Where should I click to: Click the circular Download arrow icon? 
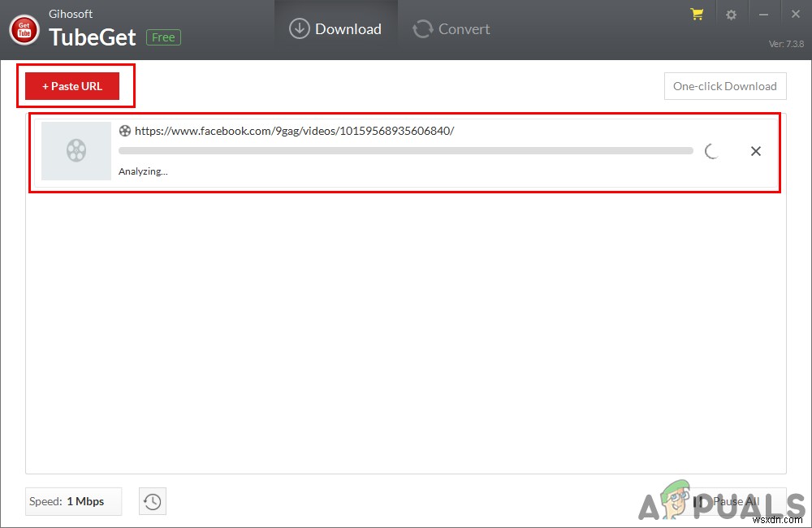[299, 28]
